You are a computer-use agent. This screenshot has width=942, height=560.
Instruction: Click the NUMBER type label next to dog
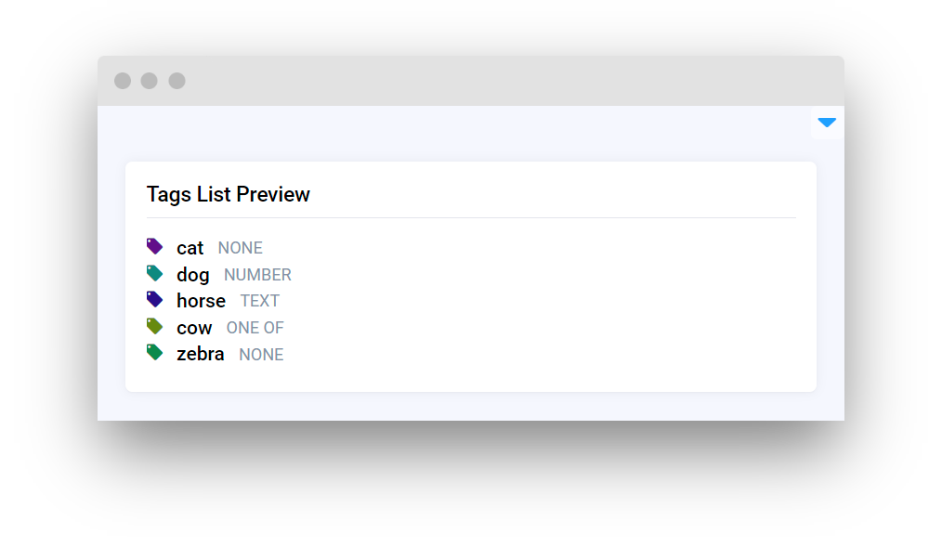tap(257, 275)
